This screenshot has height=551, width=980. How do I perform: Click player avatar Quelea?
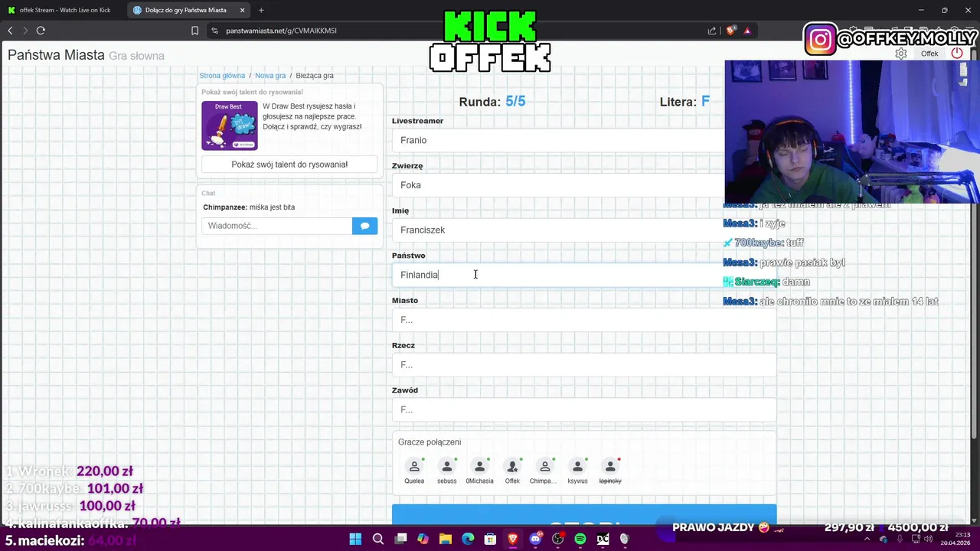pos(414,466)
